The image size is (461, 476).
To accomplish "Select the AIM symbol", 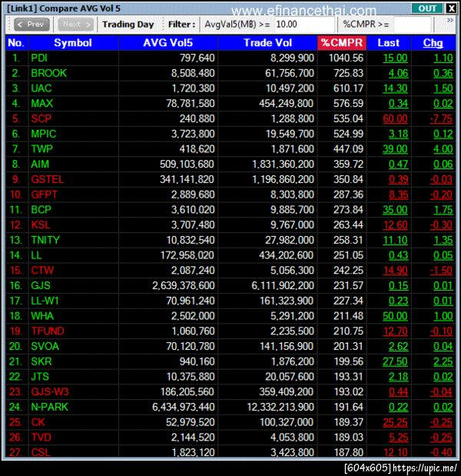I will point(40,165).
